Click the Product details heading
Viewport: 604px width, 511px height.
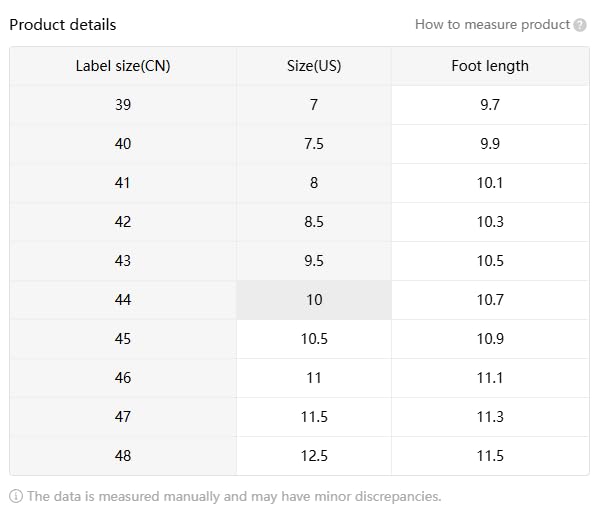[x=63, y=25]
